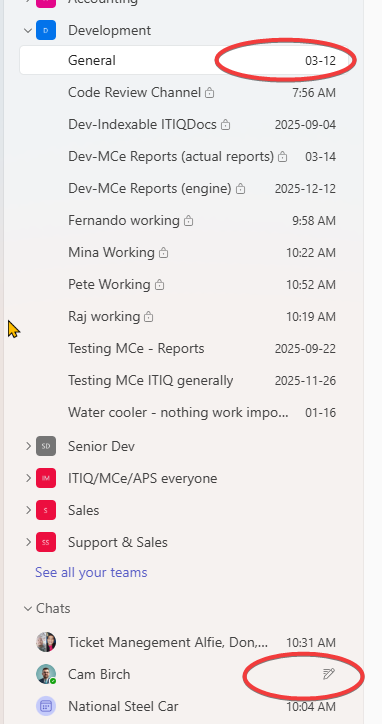Open the Cam Birch chat
This screenshot has height=724, width=382.
pyautogui.click(x=99, y=674)
